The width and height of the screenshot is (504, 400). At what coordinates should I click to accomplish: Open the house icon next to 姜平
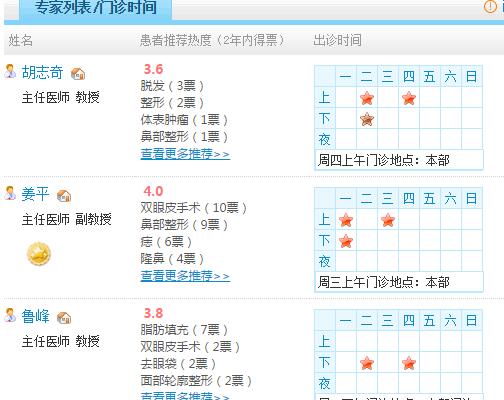tap(64, 196)
